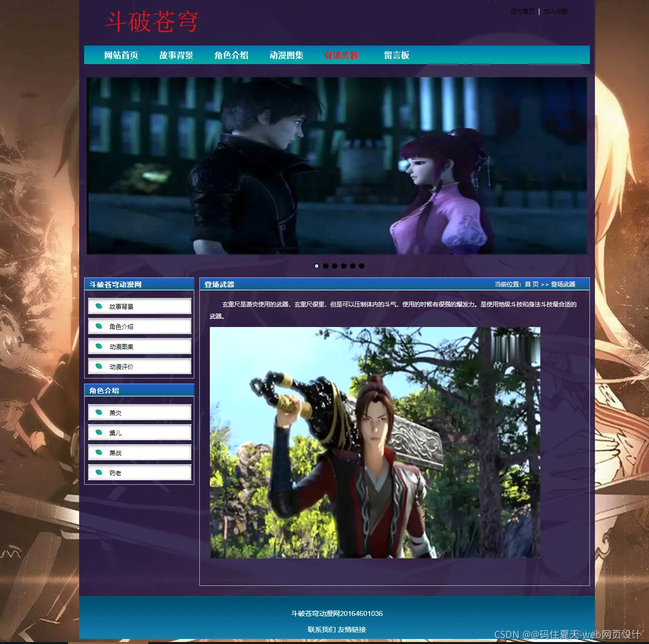Switch to the last slide using rightmost dot
The image size is (649, 644).
[362, 266]
